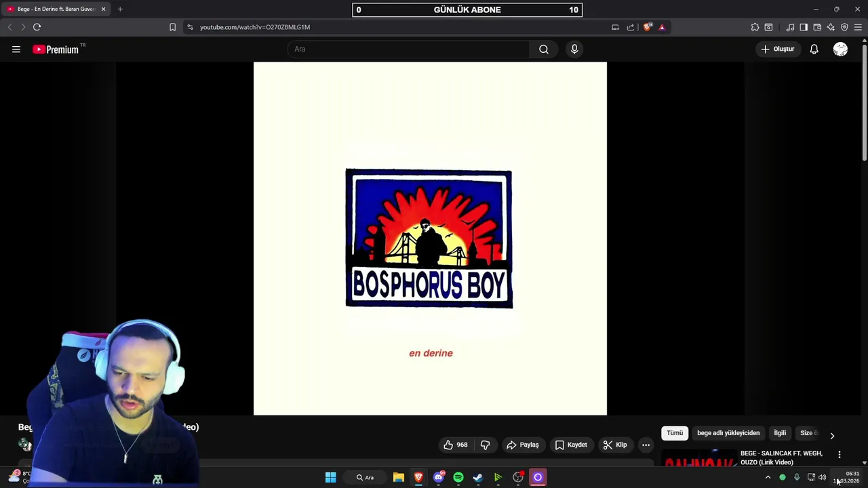Open Windows Start menu
Viewport: 868px width, 488px height.
tap(330, 477)
